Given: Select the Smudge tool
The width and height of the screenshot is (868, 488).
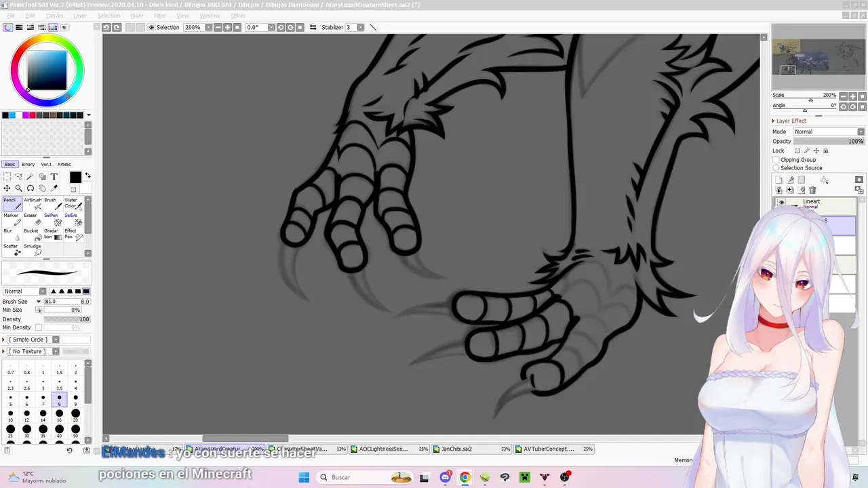Looking at the screenshot, I should point(33,249).
